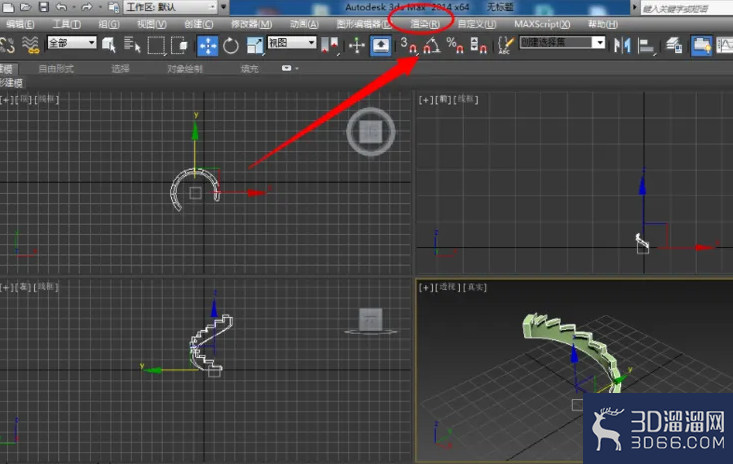Viewport: 733px width, 464px height.
Task: Open the 创建(C) menu
Action: 199,24
